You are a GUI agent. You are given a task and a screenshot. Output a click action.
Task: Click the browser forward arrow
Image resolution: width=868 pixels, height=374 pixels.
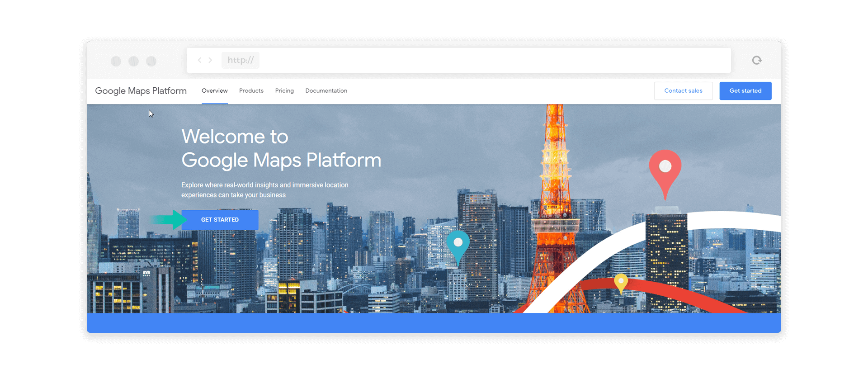[210, 60]
